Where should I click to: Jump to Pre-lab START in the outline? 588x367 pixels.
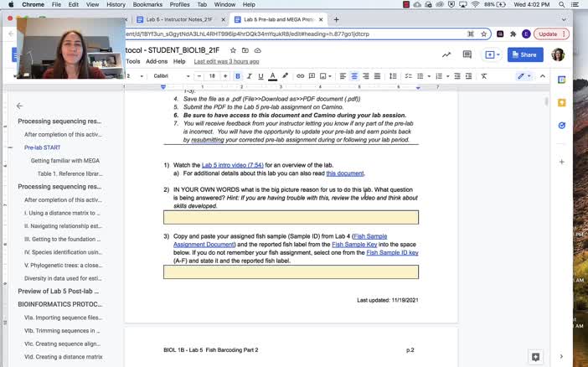pyautogui.click(x=42, y=147)
